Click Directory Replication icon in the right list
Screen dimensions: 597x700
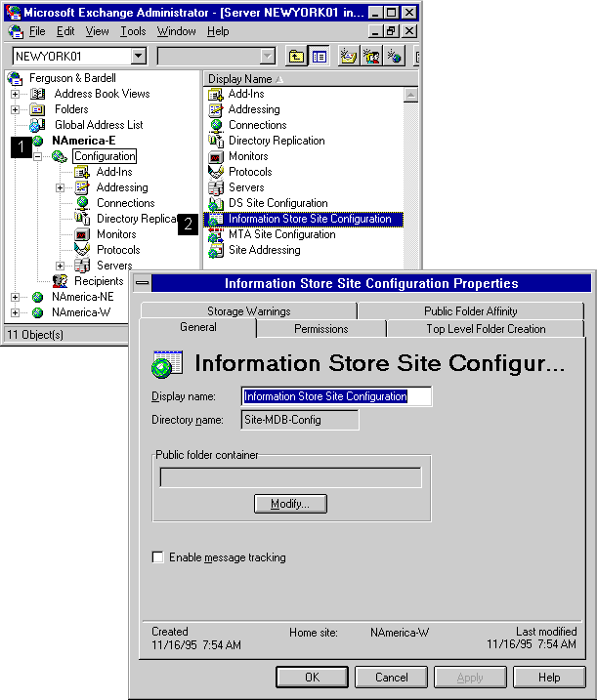[216, 141]
